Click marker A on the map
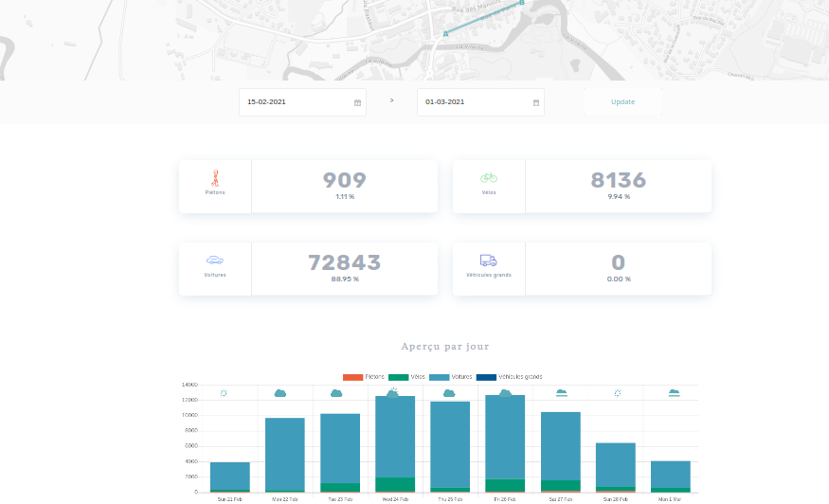829x504 pixels. pyautogui.click(x=445, y=33)
